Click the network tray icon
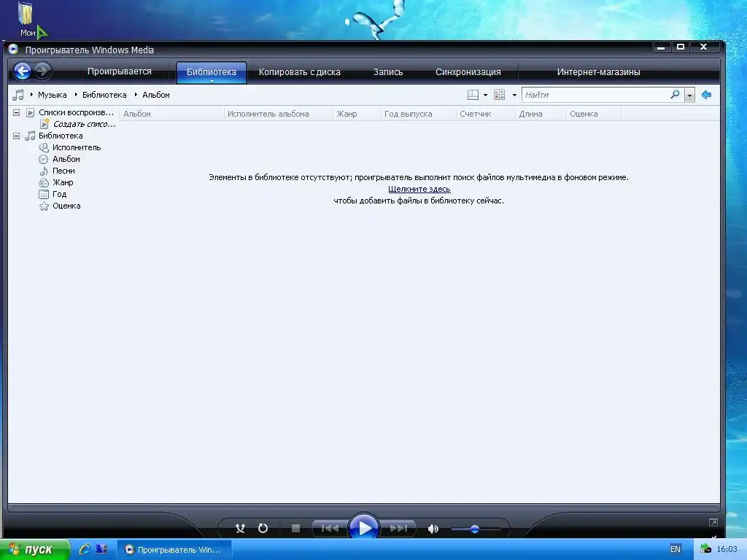747x560 pixels. point(705,549)
